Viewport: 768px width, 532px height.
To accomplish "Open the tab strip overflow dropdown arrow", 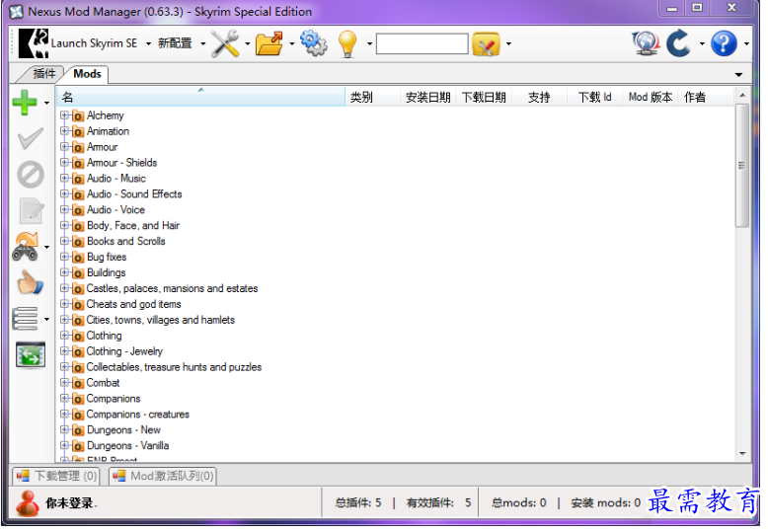I will [x=738, y=74].
